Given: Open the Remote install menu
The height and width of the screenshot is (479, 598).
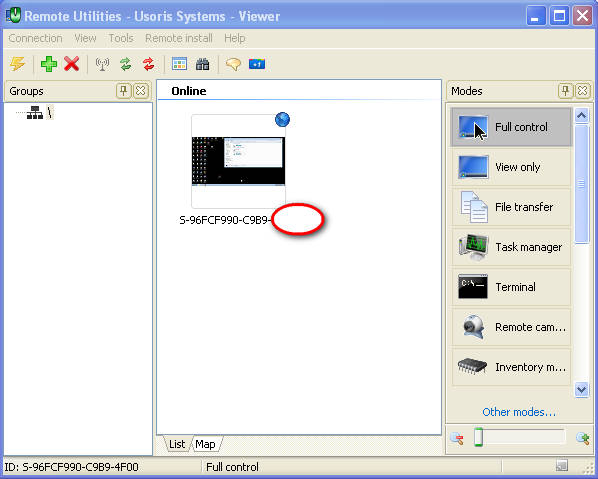Looking at the screenshot, I should tap(178, 38).
